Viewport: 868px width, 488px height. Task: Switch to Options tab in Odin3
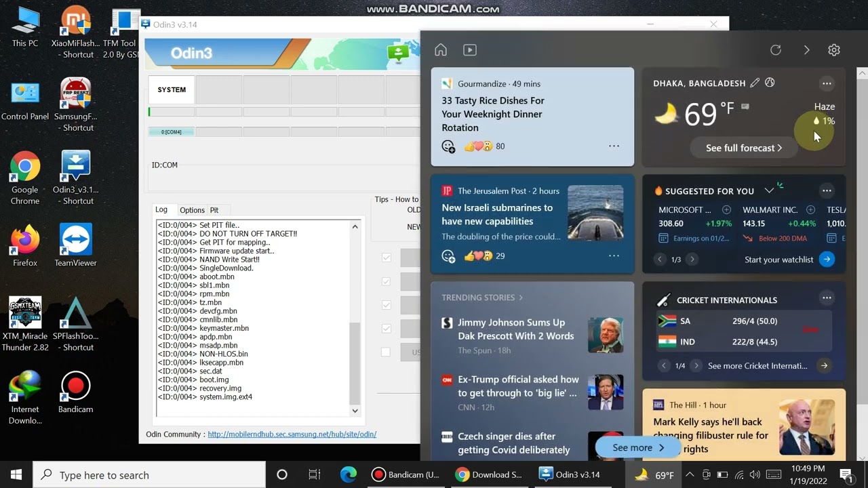tap(192, 210)
